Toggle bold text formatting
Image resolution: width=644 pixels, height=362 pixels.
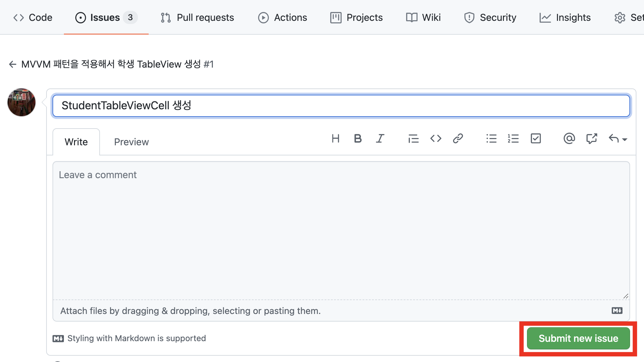[358, 139]
